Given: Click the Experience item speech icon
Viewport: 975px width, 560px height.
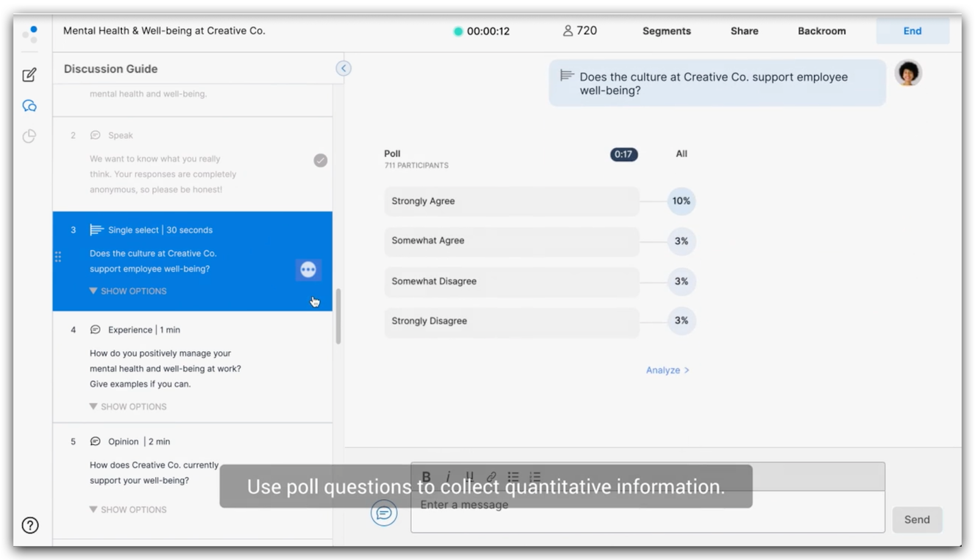Looking at the screenshot, I should pos(95,330).
